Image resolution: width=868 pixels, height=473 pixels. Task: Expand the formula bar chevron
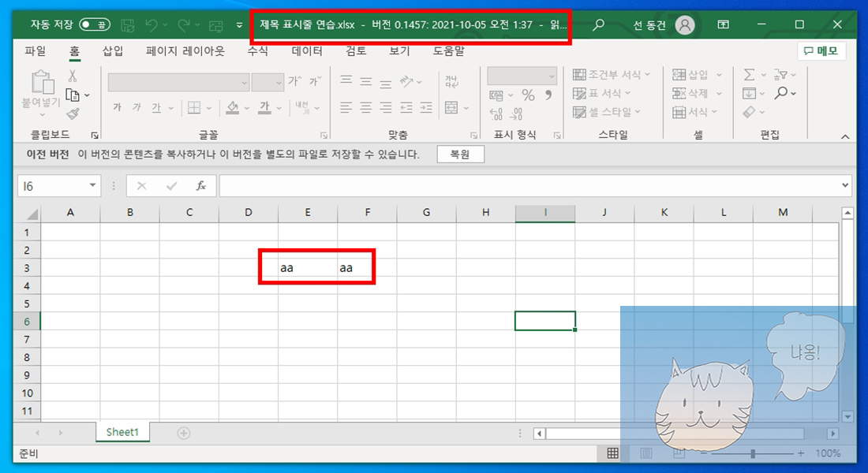tap(845, 185)
